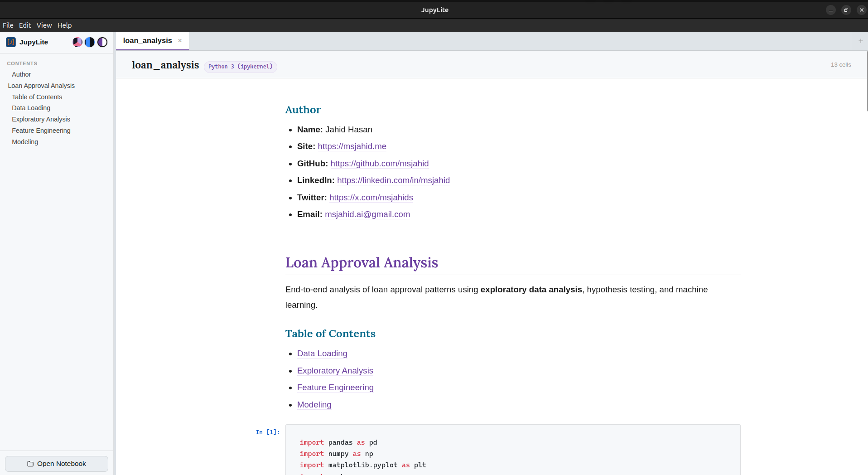Open the Help menu
Screen dimensions: 868x475
[x=64, y=25]
